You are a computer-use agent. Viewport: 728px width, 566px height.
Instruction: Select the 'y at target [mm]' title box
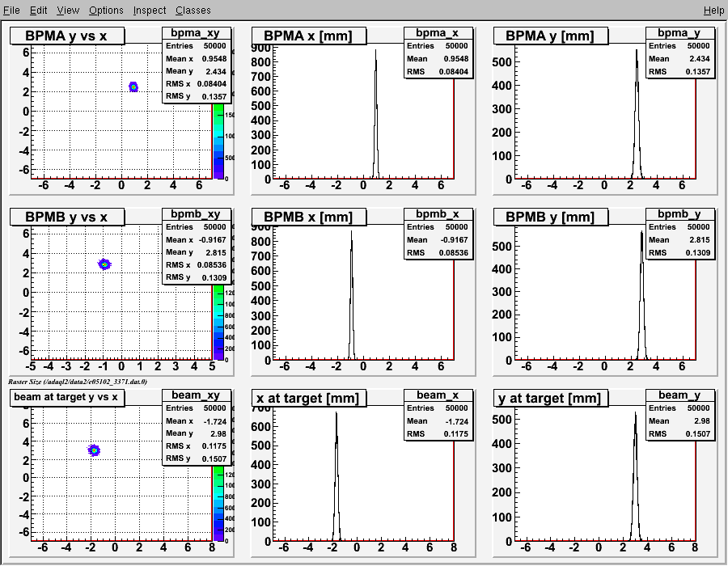(550, 398)
